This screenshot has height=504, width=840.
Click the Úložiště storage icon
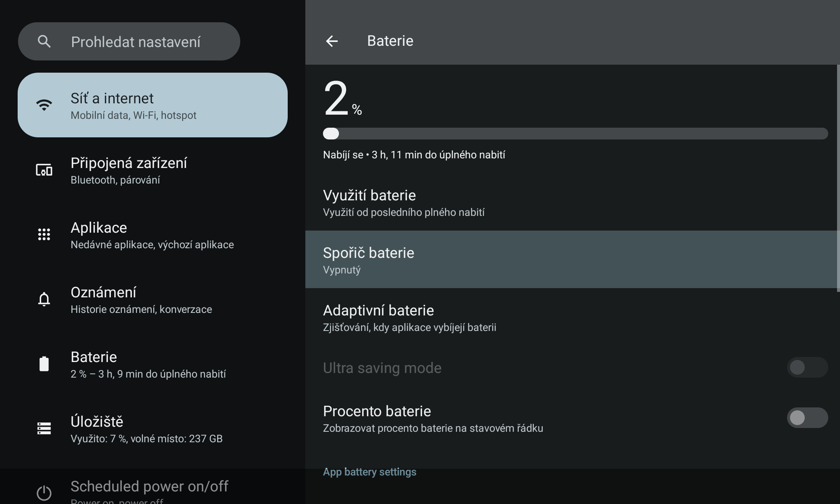point(44,428)
